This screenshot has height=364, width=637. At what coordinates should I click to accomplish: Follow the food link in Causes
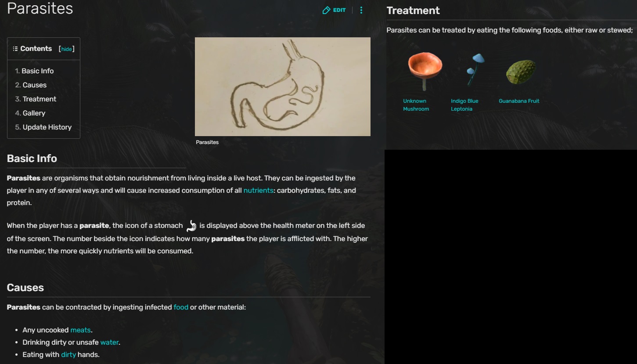click(181, 307)
